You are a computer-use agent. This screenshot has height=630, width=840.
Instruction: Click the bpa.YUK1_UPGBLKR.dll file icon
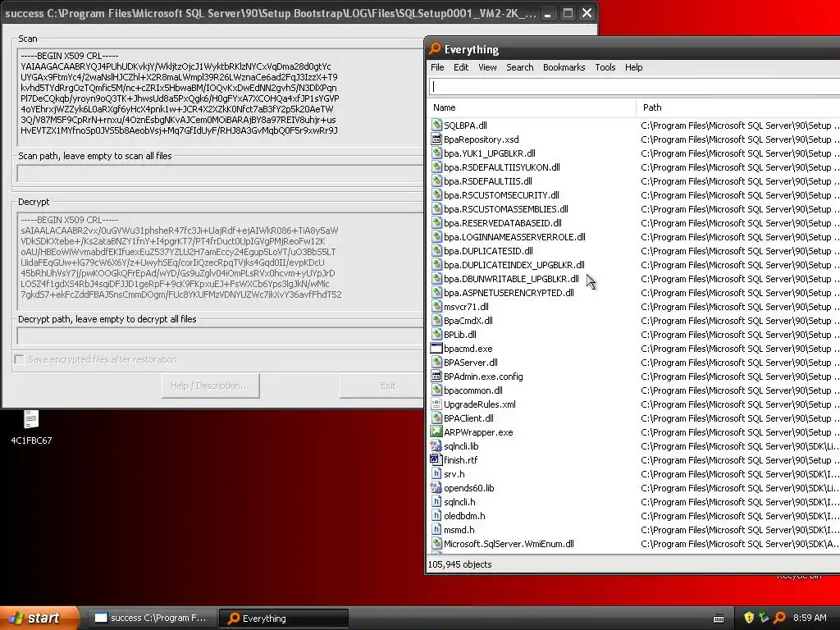click(x=436, y=153)
